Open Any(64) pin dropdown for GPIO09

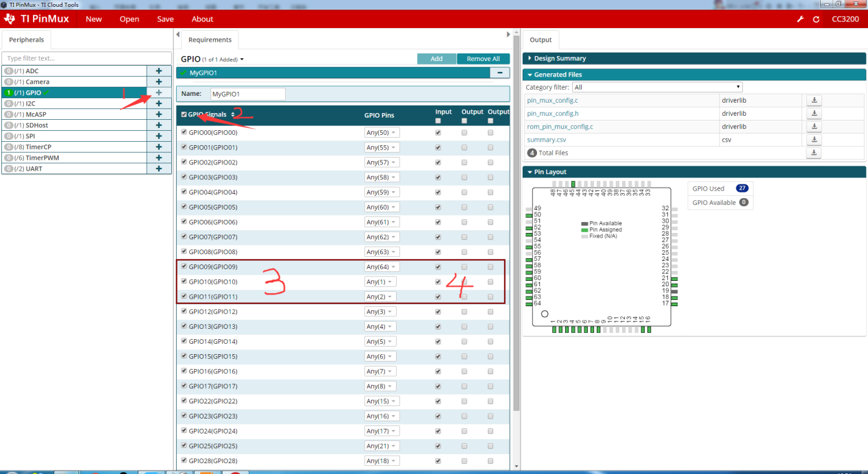[x=382, y=266]
